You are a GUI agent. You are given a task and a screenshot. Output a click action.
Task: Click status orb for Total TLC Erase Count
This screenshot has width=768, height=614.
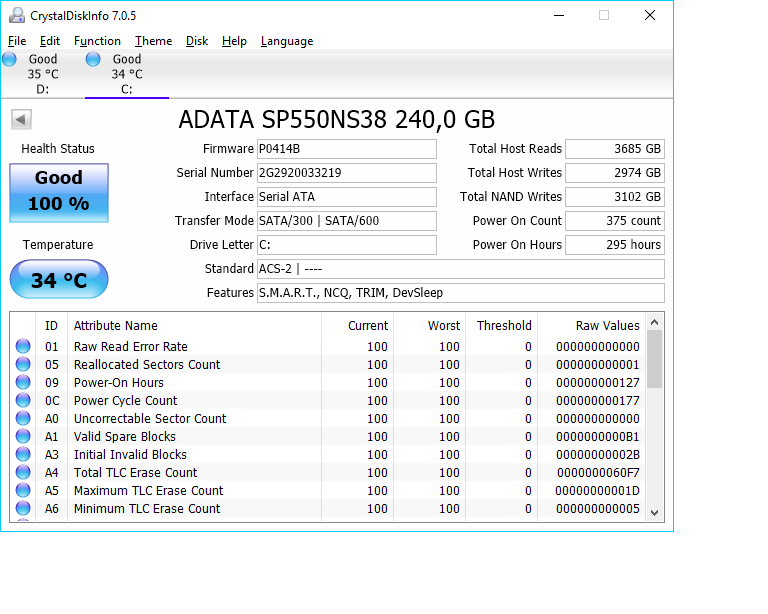coord(23,472)
